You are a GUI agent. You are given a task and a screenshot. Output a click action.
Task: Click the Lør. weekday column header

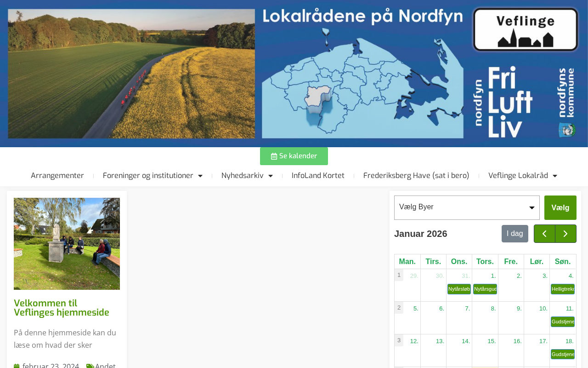537,262
